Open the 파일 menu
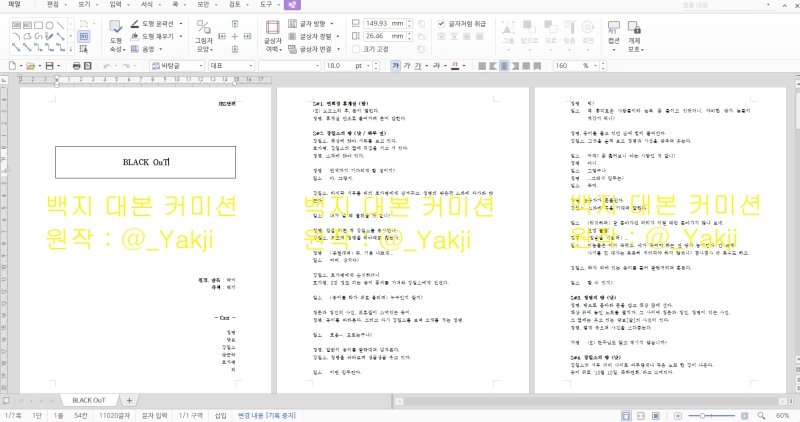The width and height of the screenshot is (800, 422). (x=14, y=5)
